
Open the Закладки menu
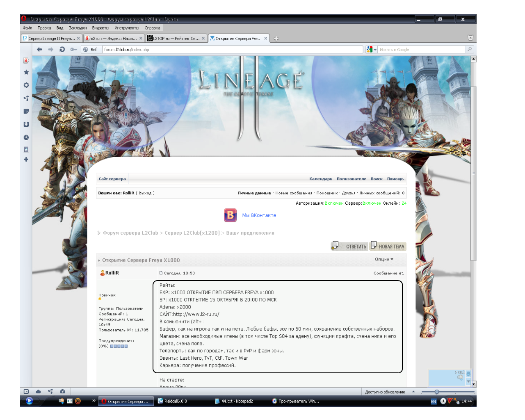tap(78, 28)
